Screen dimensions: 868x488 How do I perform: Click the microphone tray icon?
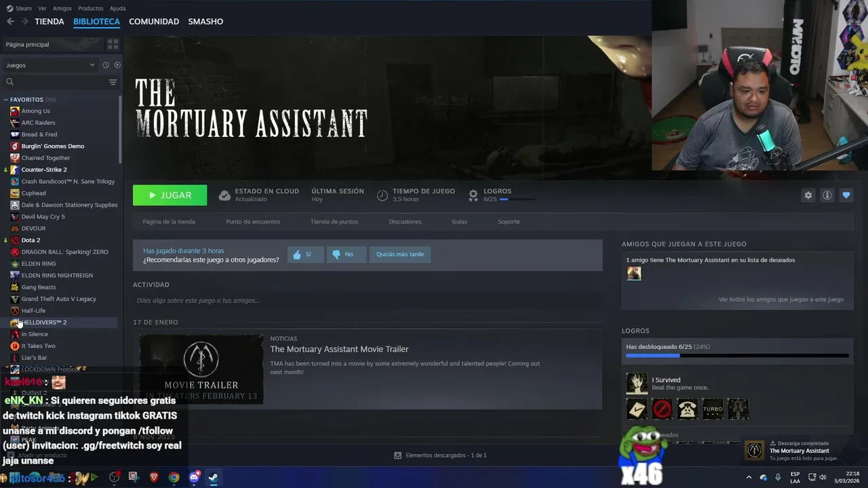click(778, 477)
